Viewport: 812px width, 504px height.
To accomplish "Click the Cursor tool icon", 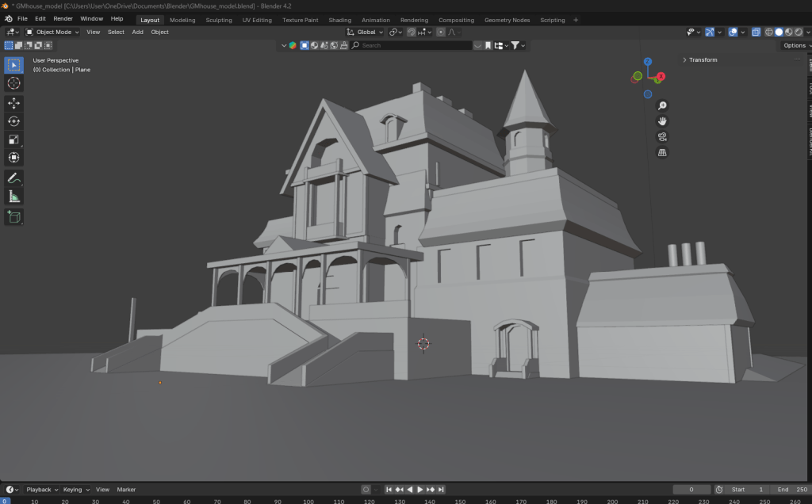I will click(13, 83).
